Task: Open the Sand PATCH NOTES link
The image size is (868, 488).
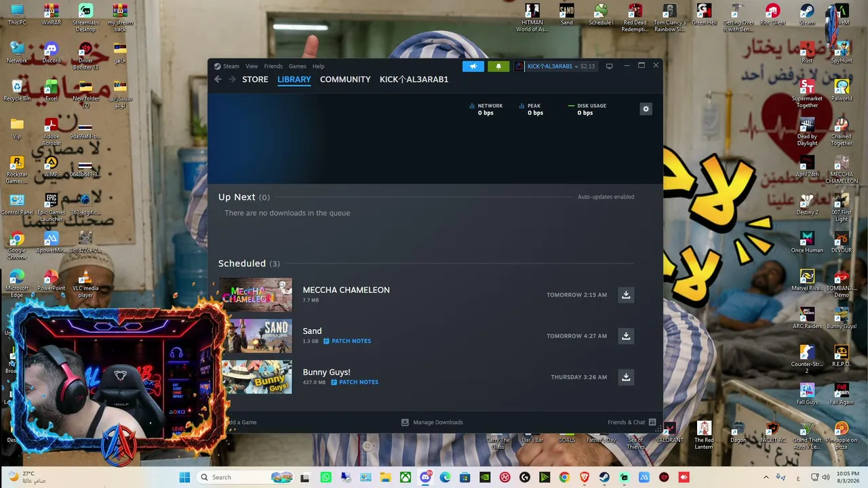Action: [x=347, y=341]
